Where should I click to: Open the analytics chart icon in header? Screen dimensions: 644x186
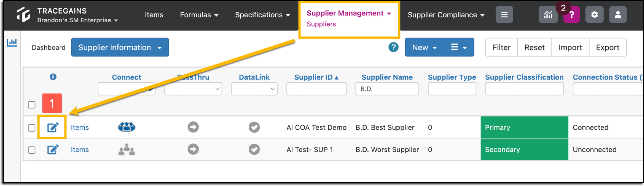coord(548,15)
